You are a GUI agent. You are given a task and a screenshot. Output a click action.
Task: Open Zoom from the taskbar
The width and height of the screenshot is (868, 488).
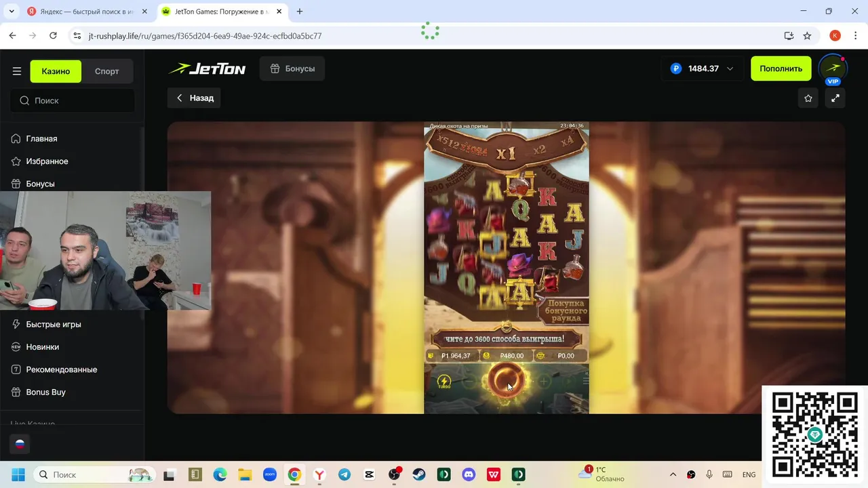269,474
